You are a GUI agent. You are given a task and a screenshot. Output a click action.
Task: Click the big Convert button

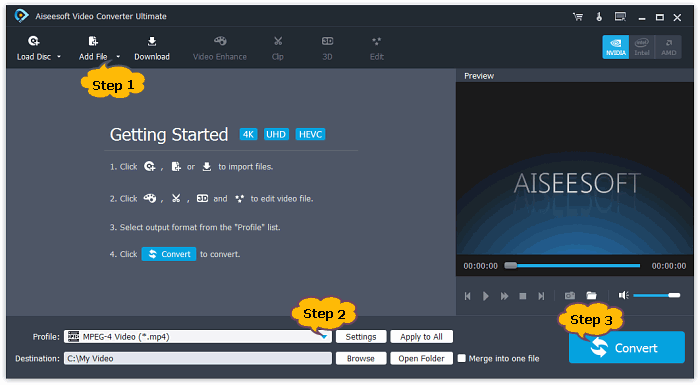[627, 347]
